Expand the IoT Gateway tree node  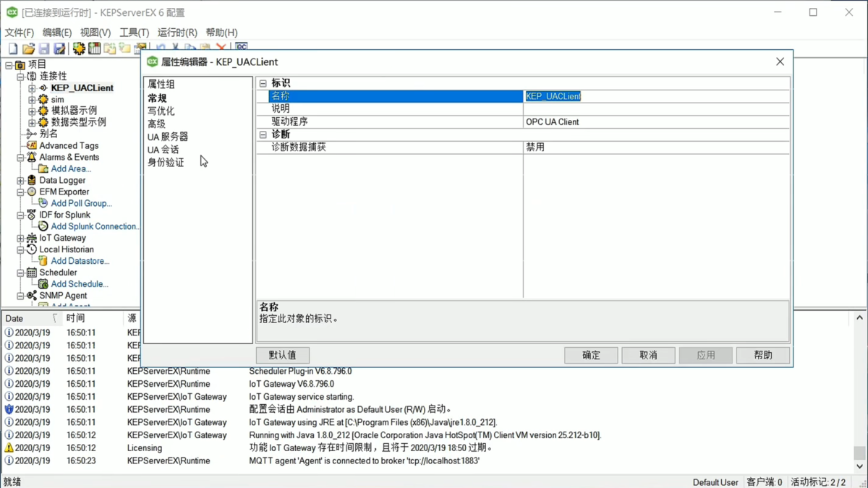tap(20, 239)
